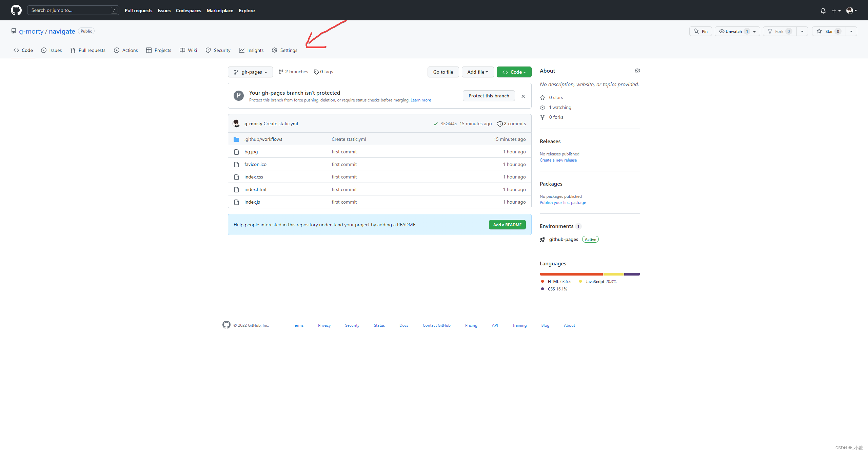Click Publish your first package link

[563, 203]
